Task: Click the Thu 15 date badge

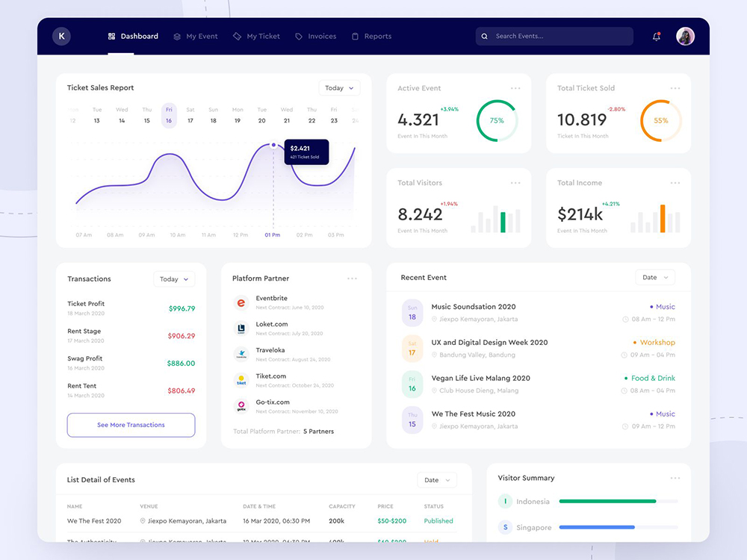Action: pyautogui.click(x=412, y=420)
